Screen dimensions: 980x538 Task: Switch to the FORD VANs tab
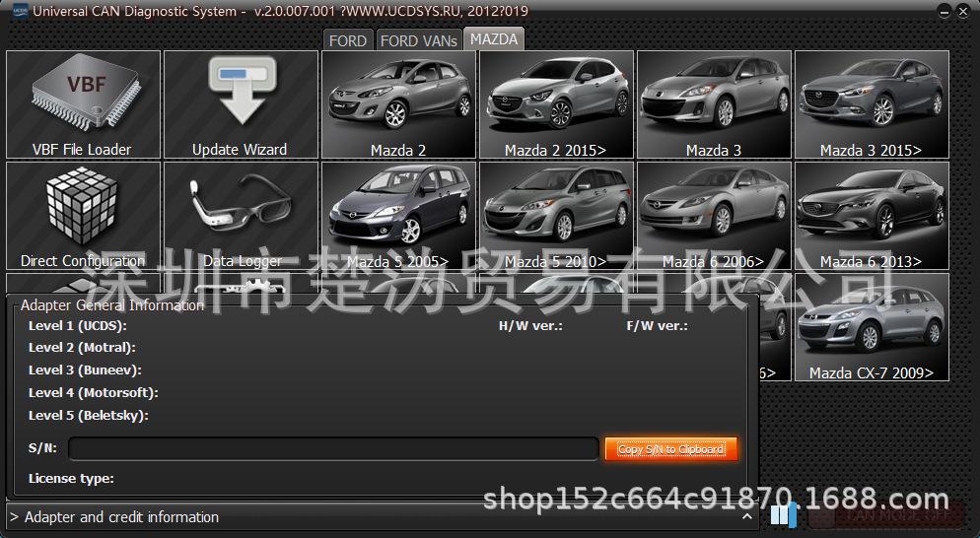pyautogui.click(x=418, y=40)
